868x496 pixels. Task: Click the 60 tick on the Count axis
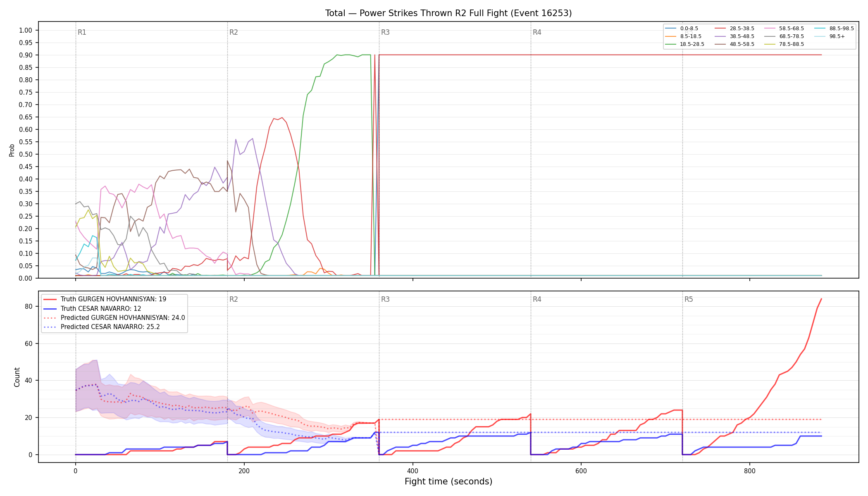pos(29,343)
